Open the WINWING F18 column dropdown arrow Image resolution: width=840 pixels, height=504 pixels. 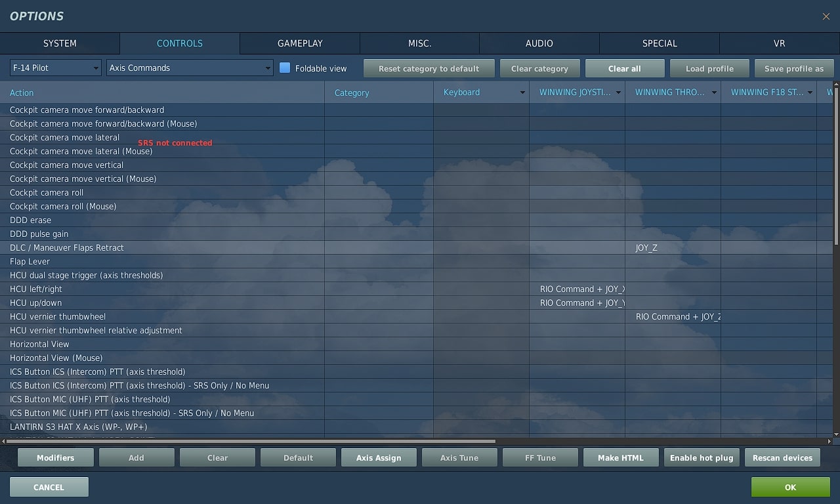click(x=810, y=93)
